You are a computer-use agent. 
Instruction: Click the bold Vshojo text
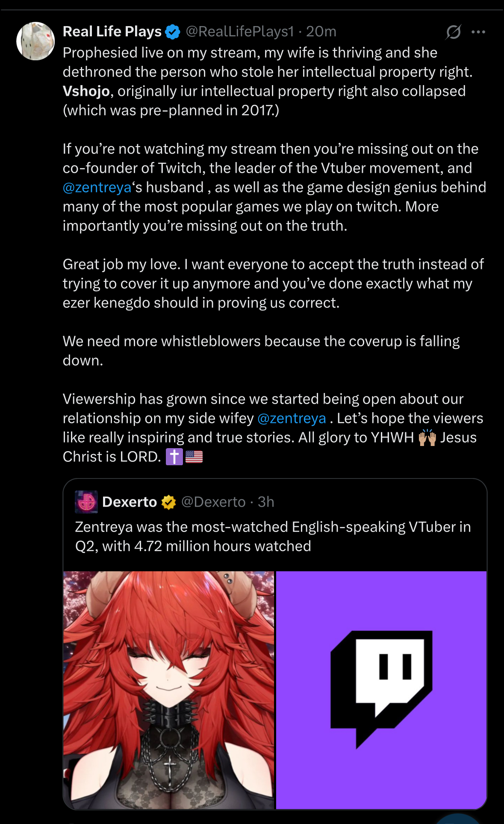(x=86, y=91)
